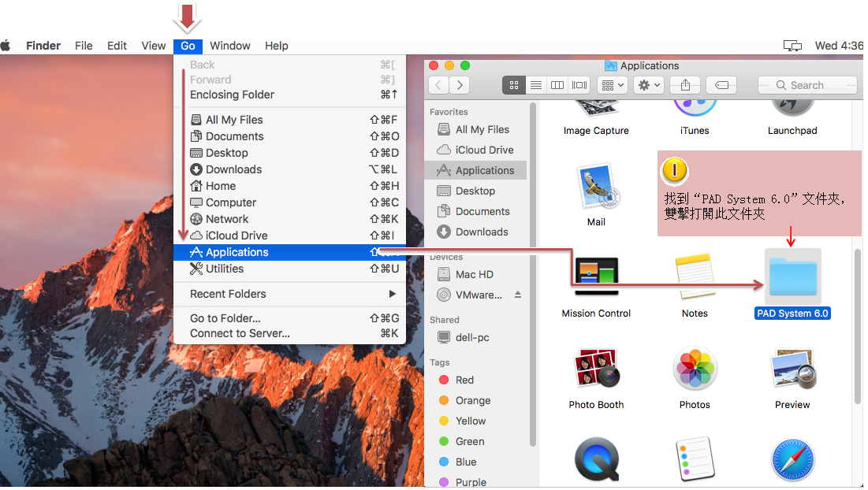Choose Connect to Server… menu item
This screenshot has width=868, height=490.
coord(289,333)
